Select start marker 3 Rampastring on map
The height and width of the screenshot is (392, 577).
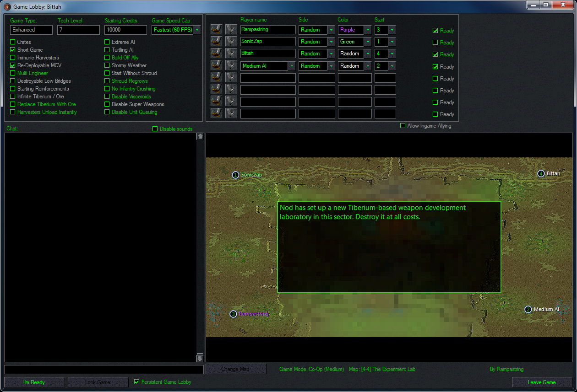(233, 314)
